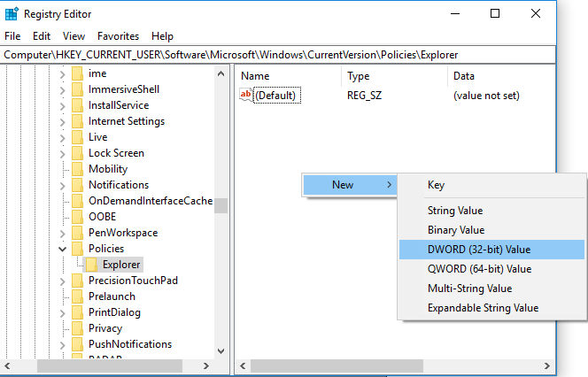This screenshot has width=588, height=377.
Task: Click the Registry Editor app icon in title bar
Action: (x=12, y=14)
